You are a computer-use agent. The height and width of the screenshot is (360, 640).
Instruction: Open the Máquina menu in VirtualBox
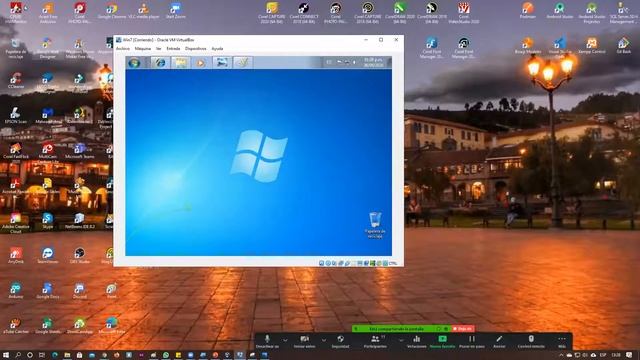[143, 49]
